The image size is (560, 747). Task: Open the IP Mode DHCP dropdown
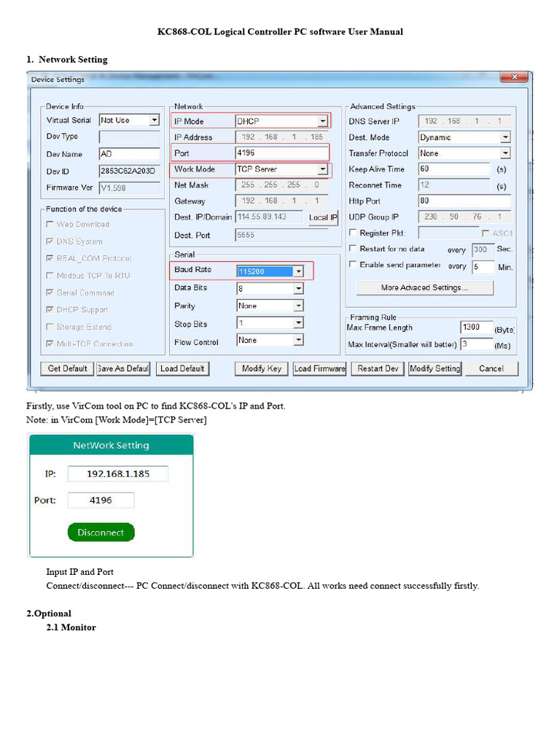(x=323, y=121)
